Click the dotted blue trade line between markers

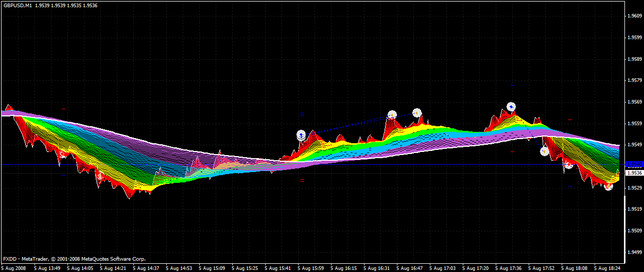pyautogui.click(x=359, y=123)
